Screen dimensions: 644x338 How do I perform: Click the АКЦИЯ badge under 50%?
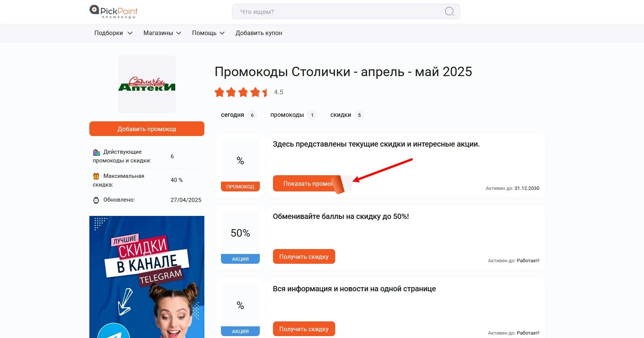click(x=240, y=259)
